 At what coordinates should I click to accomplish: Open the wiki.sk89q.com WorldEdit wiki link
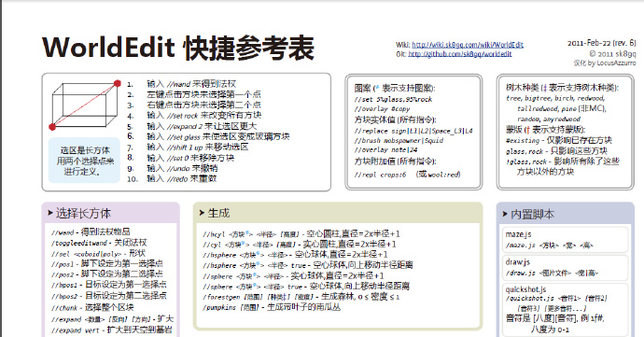[x=468, y=45]
